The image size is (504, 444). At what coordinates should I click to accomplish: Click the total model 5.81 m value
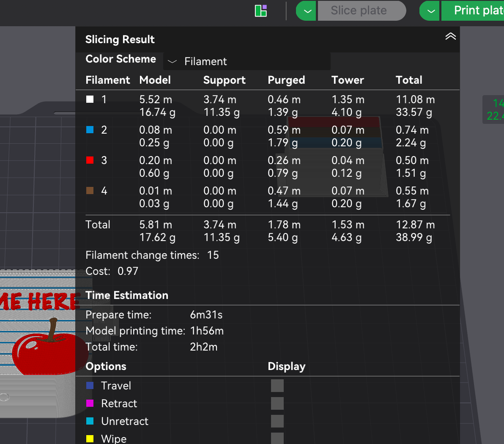point(156,225)
